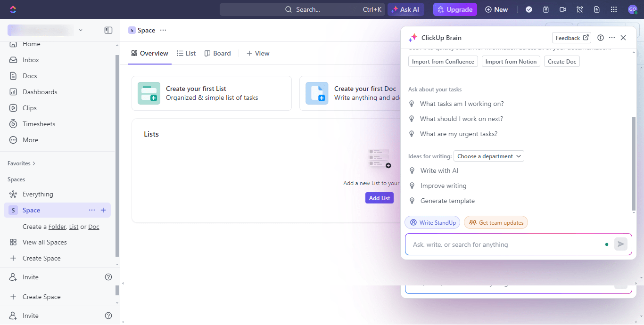Viewport: 644px width, 325px height.
Task: Select the Space item in sidebar
Action: pyautogui.click(x=57, y=210)
